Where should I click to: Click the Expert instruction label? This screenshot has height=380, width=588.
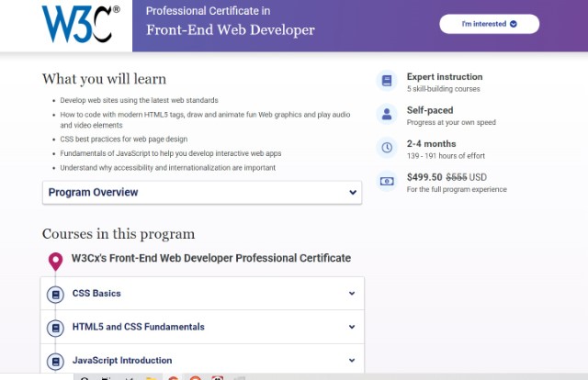(445, 77)
